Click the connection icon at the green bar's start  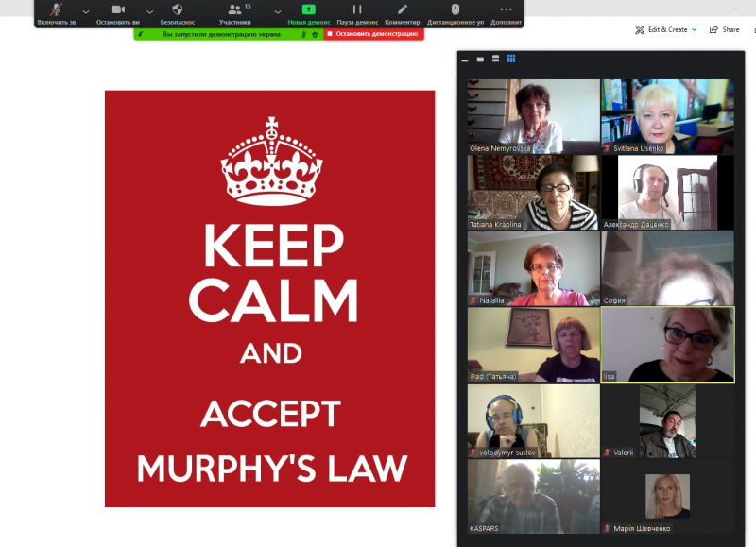tap(140, 34)
